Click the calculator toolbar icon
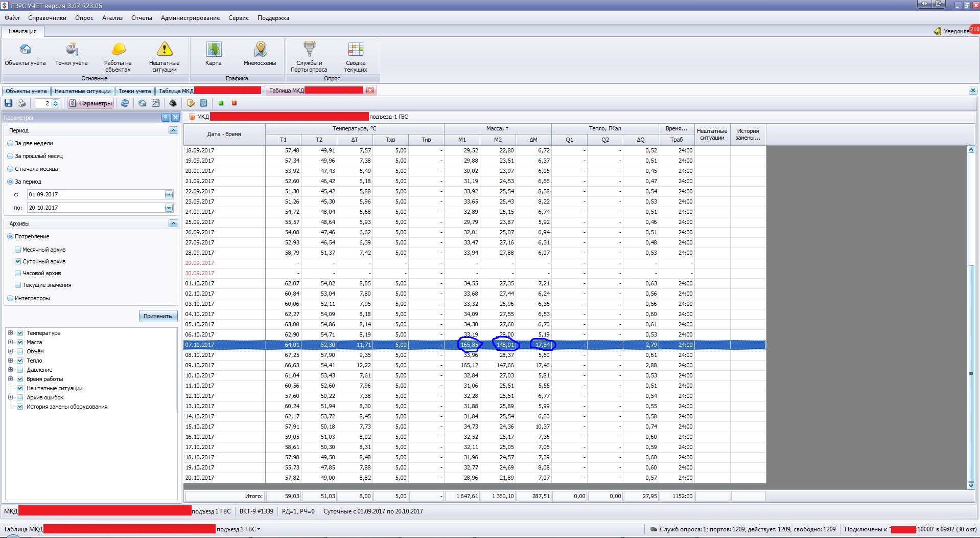 (203, 103)
